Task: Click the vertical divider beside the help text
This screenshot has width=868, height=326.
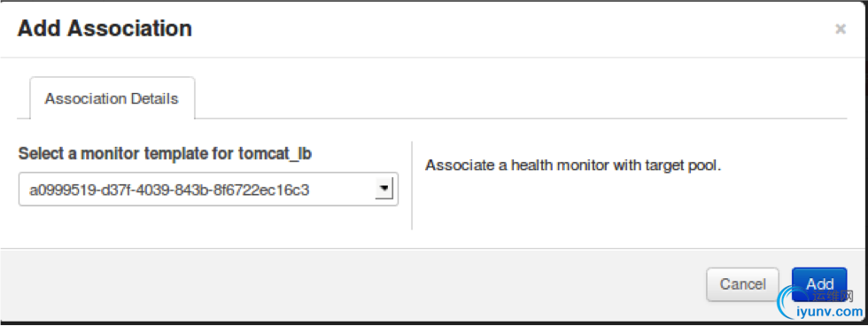Action: (x=412, y=185)
